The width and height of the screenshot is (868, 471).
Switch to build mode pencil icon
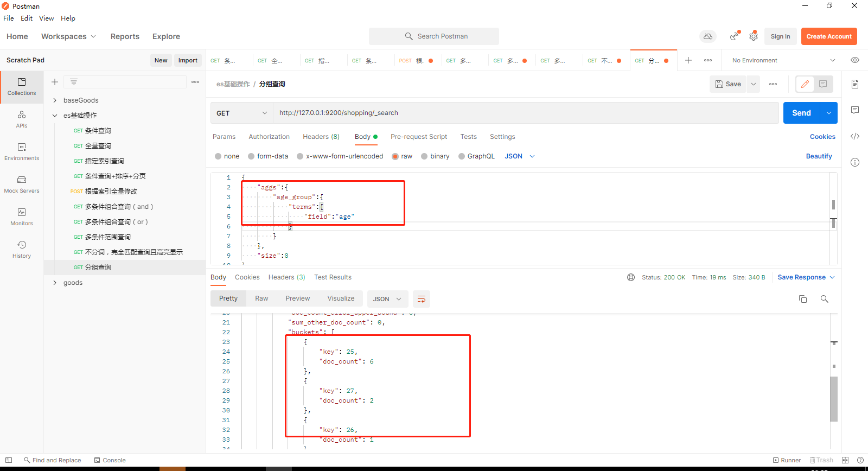click(805, 84)
